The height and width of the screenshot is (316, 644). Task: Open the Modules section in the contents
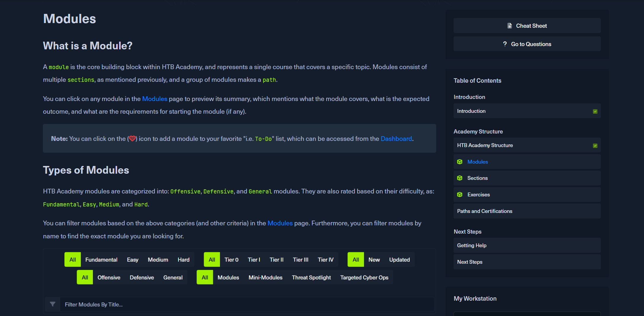(527, 162)
